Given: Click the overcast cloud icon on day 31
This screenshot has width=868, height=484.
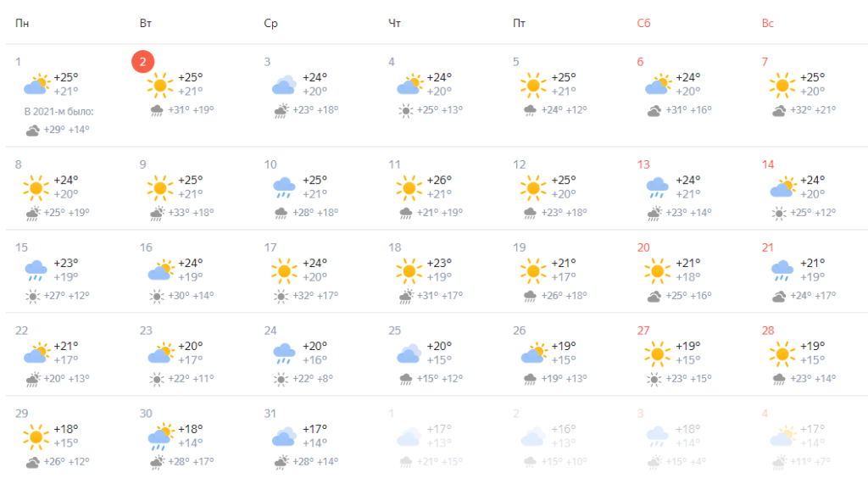Looking at the screenshot, I should click(x=284, y=436).
